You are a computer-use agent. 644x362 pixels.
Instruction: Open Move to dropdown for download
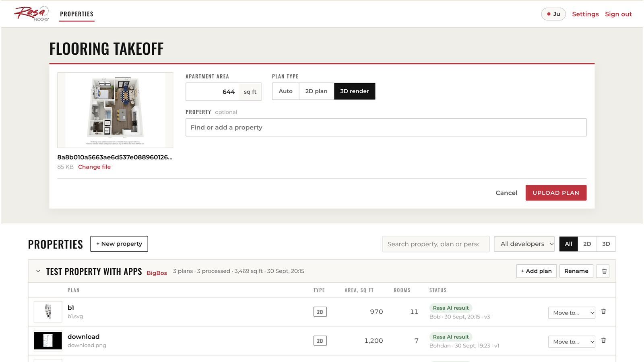[x=572, y=341]
